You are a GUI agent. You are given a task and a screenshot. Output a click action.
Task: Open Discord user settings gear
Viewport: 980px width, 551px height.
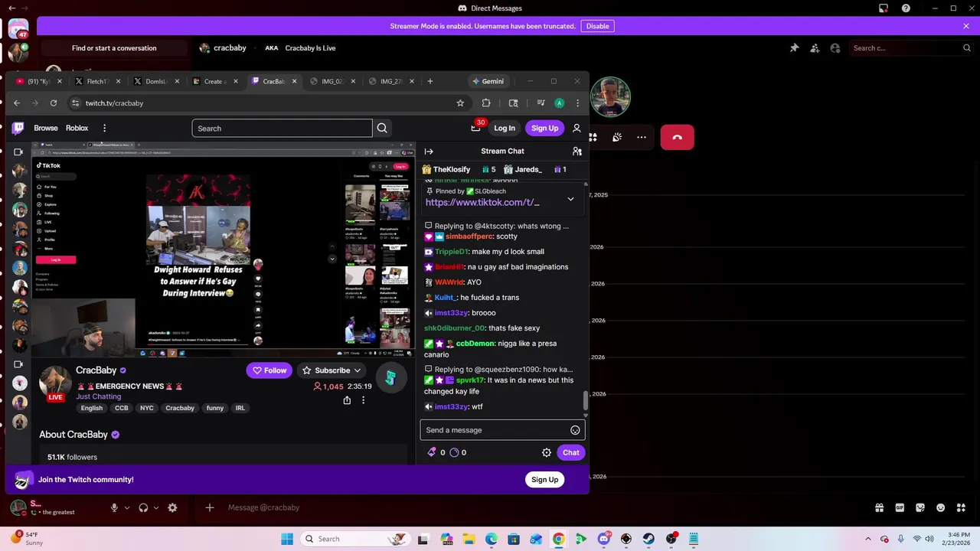[172, 507]
